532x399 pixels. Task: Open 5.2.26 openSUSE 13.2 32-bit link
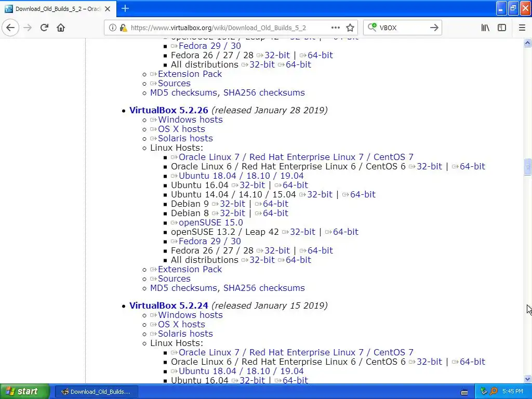[303, 232]
